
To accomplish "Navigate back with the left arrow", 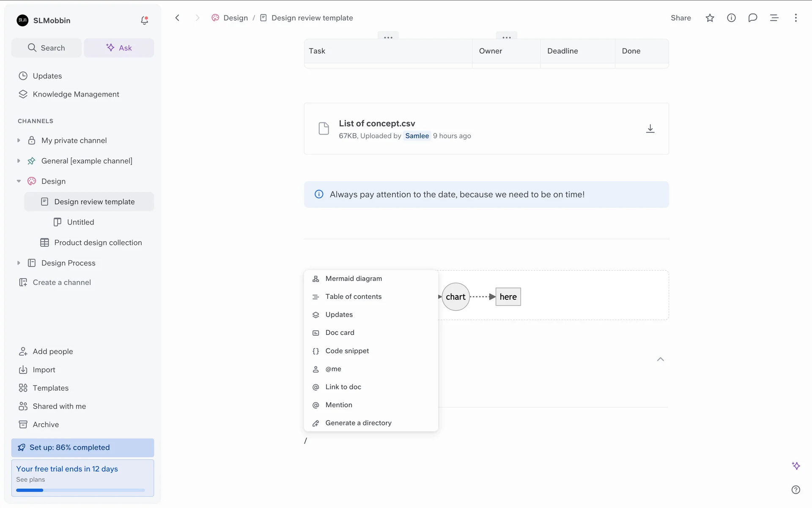I will 178,18.
